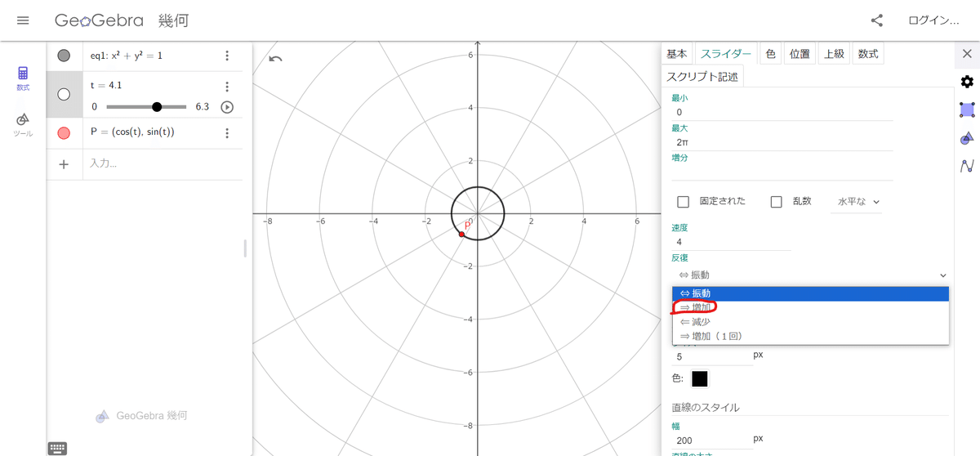Click the 最大 value field 2π
Screen dimensions: 980x456
click(782, 142)
